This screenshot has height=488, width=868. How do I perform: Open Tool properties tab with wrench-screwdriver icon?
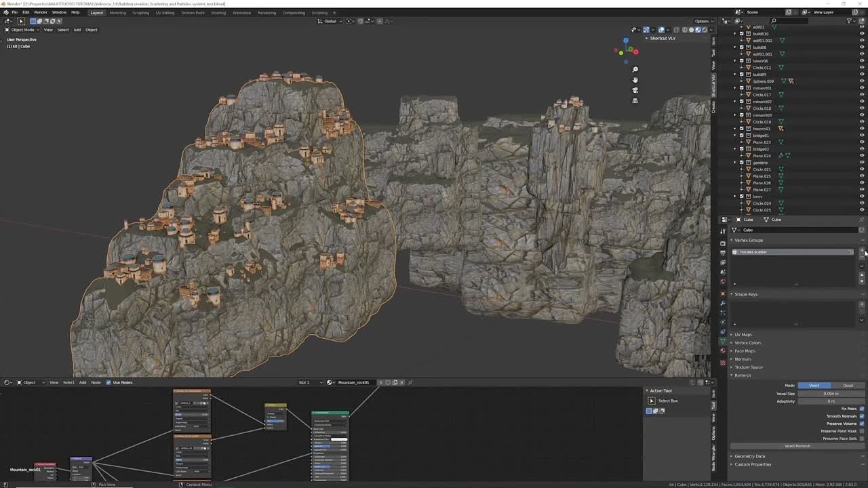pos(723,231)
